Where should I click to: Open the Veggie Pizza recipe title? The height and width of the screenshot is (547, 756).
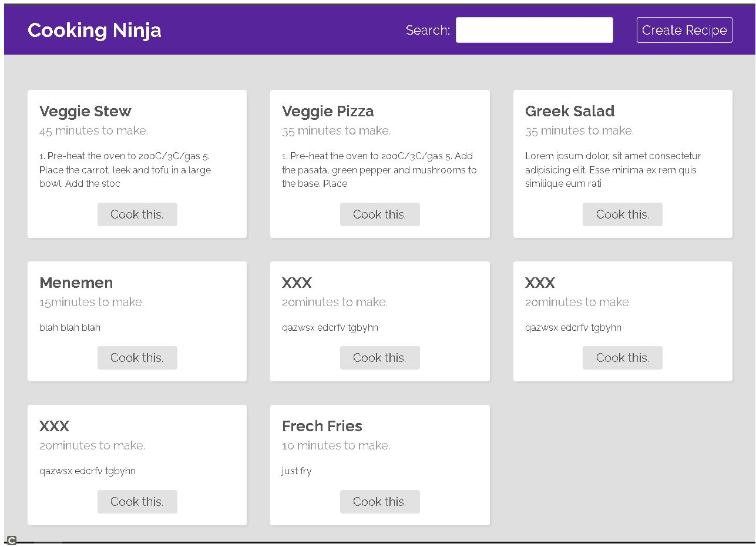pos(328,111)
